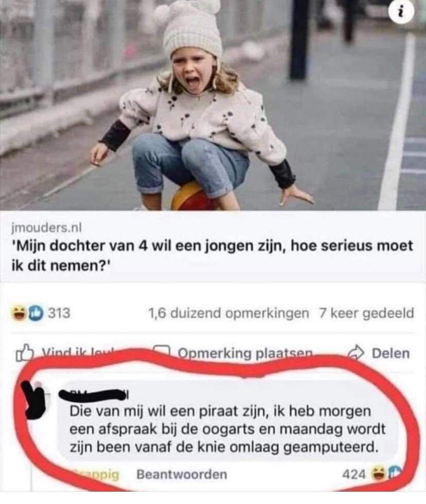This screenshot has height=504, width=426.
Task: Open the 1,6 duizend opmerkingen link
Action: [228, 313]
